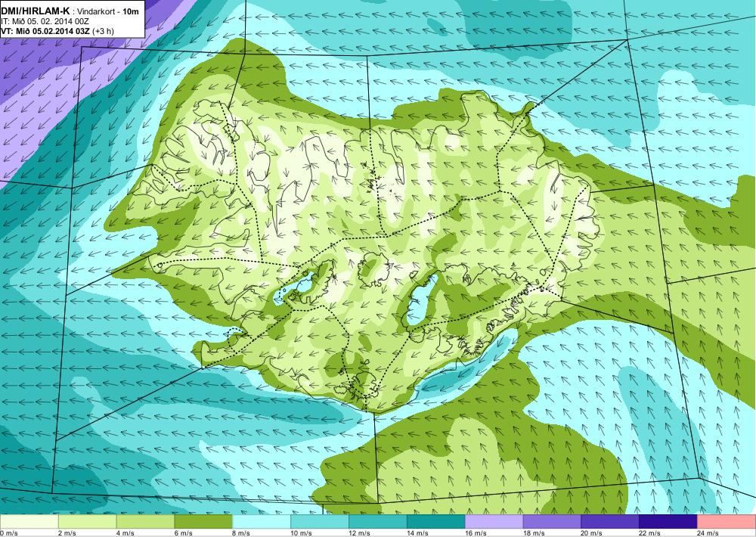Select the "16 m/s" legend label
This screenshot has width=756, height=537.
[x=476, y=533]
